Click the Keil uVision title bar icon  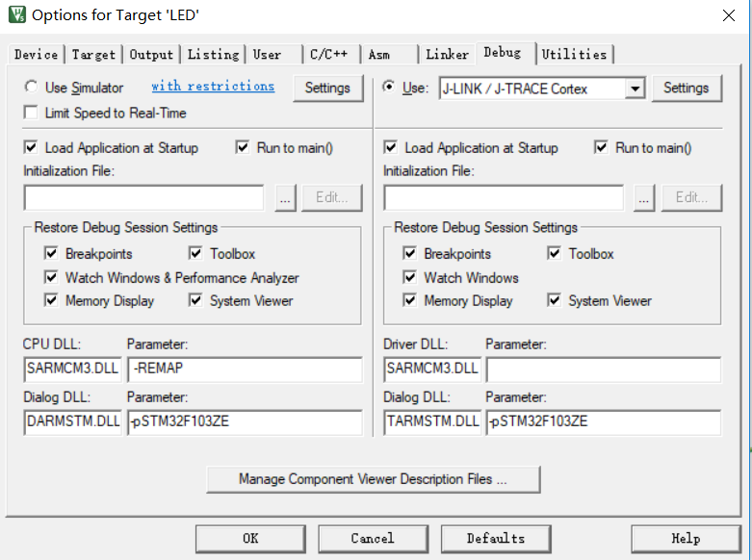point(17,14)
